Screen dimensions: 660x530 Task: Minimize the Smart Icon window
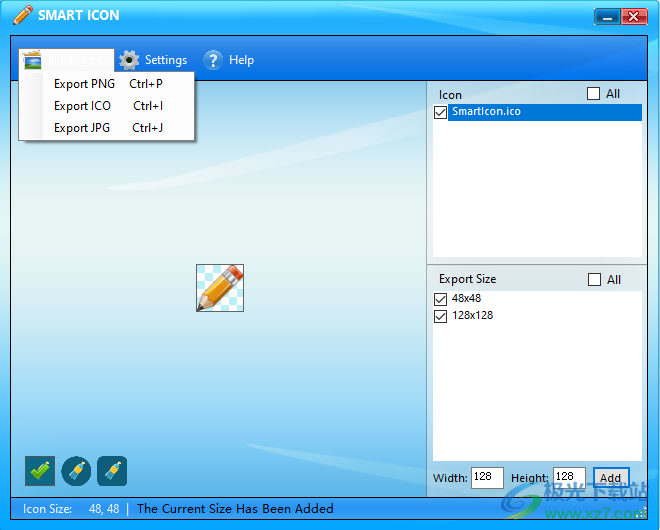point(607,16)
